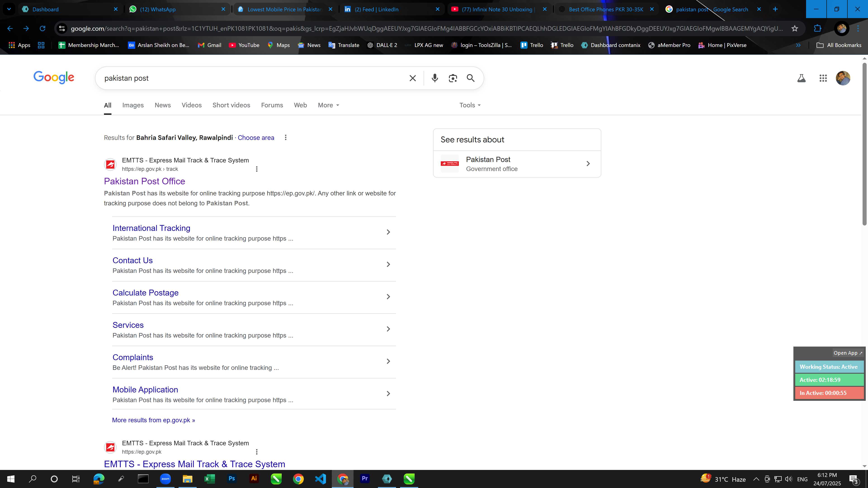
Task: Open Visual Studio Code from taskbar
Action: click(321, 479)
